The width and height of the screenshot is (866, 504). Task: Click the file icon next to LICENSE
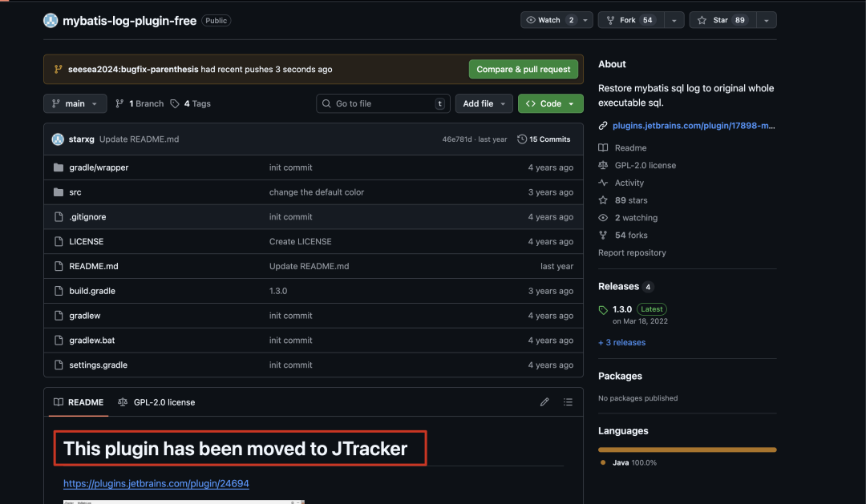tap(59, 241)
